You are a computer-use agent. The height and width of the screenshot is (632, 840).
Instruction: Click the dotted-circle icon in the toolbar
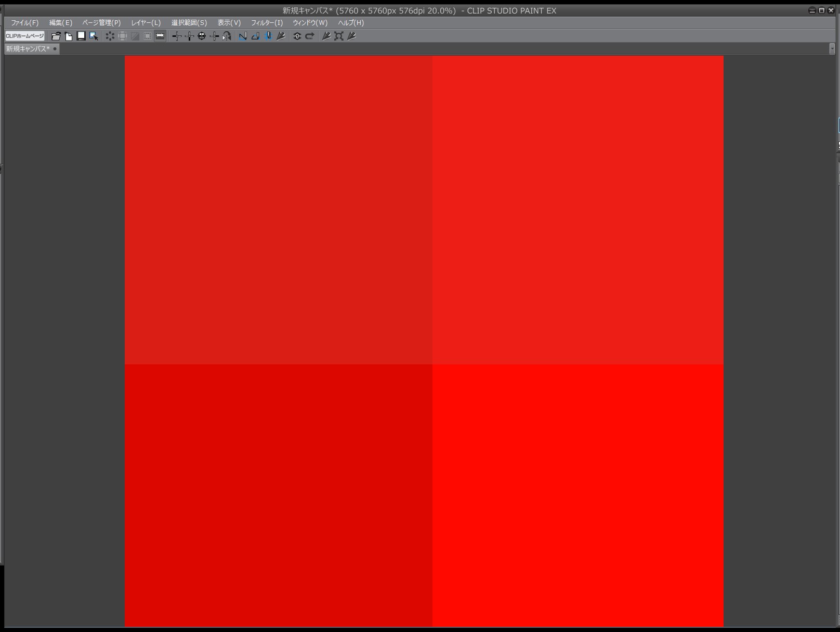pos(110,36)
